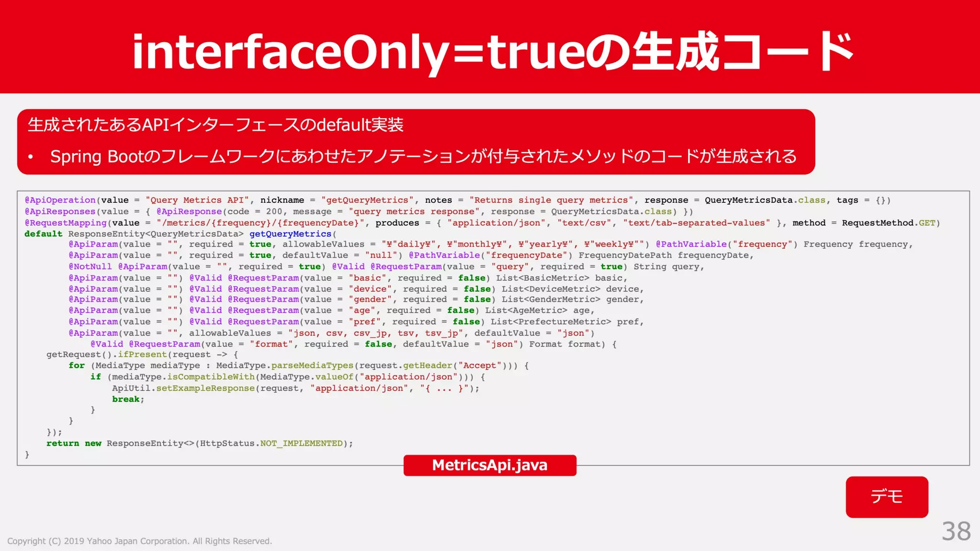
Task: Click the red デモ button
Action: 886,496
